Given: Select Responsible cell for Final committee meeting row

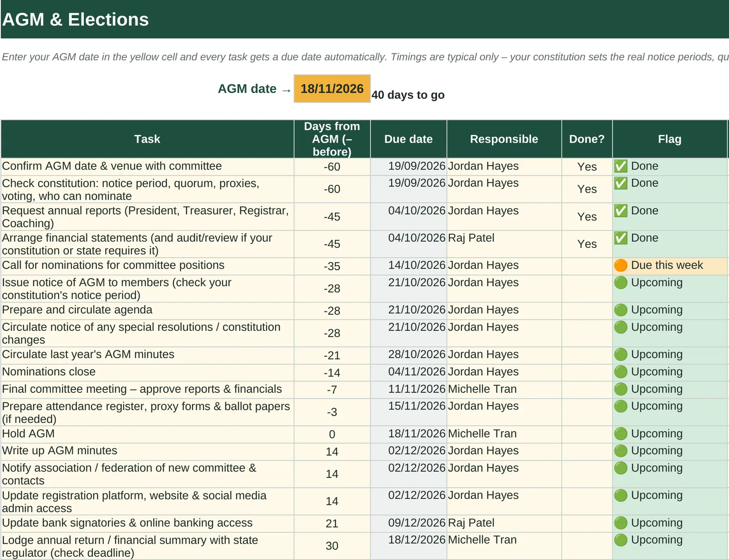Looking at the screenshot, I should coord(504,390).
